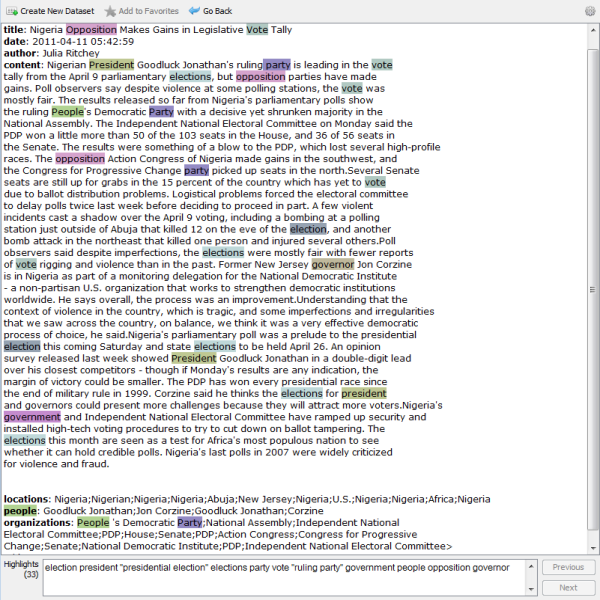The image size is (600, 600).
Task: Click highlighted 'People' in 'the ruling People's Democratic'
Action: click(68, 112)
